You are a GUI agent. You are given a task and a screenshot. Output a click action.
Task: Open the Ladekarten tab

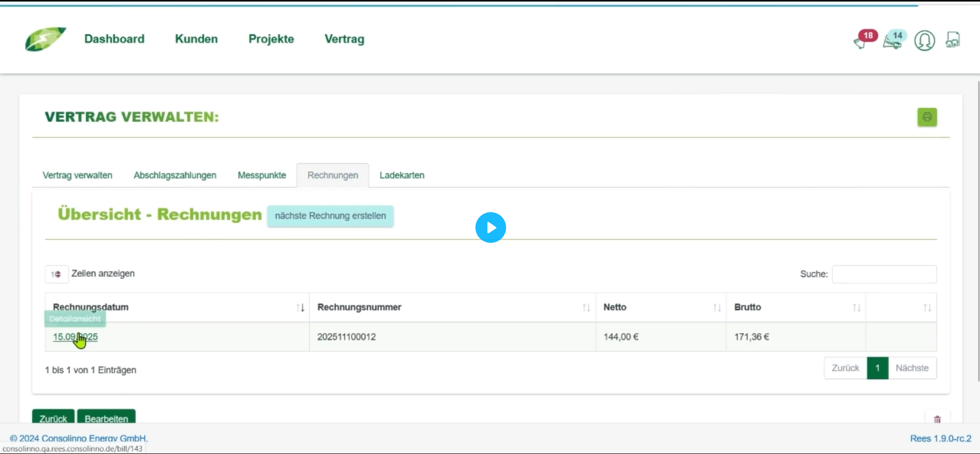tap(402, 175)
